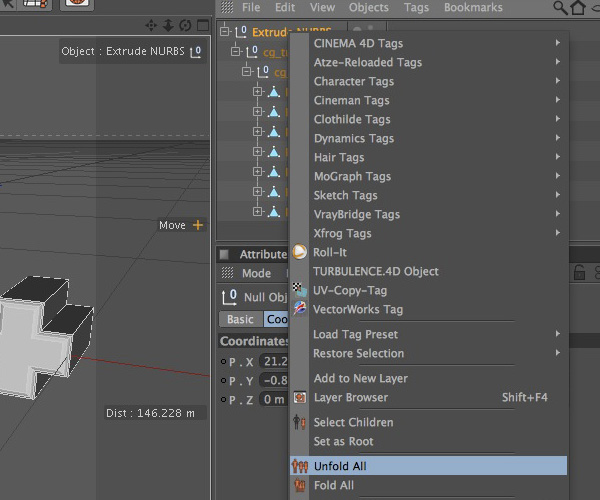Open the Xfrog Tags submenu
Screen dimensions: 600x500
(x=429, y=233)
